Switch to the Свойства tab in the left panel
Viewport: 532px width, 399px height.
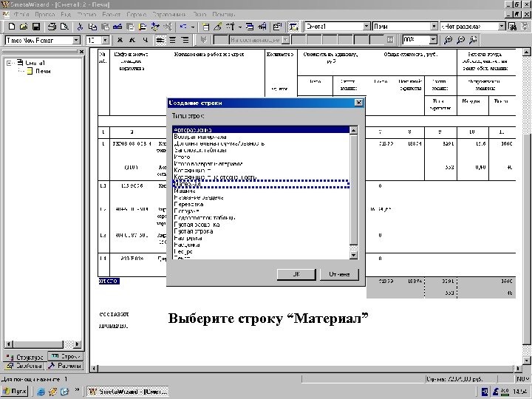coord(24,366)
